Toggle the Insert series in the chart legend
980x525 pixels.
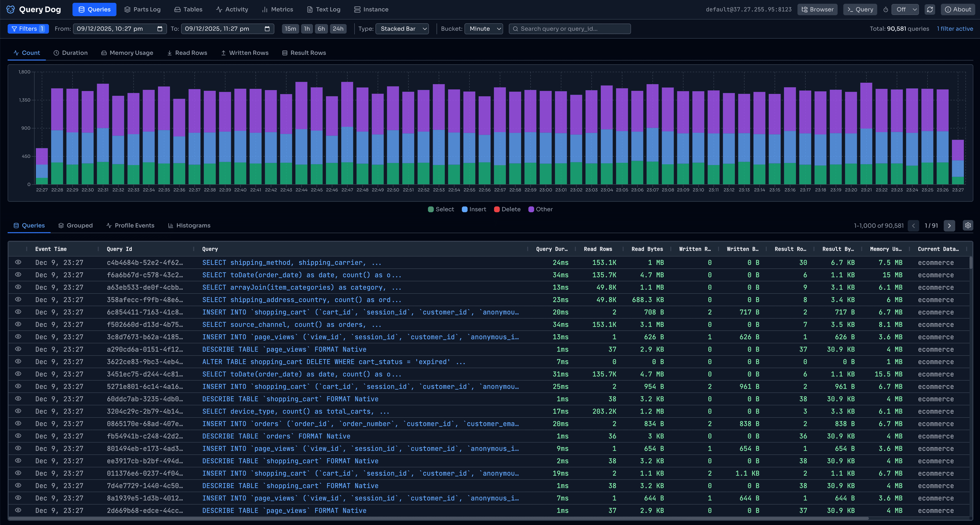[x=474, y=209]
